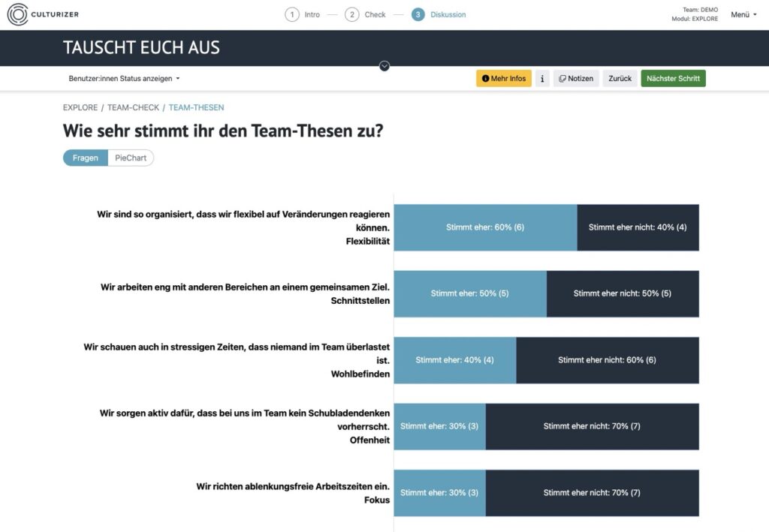The width and height of the screenshot is (769, 532).
Task: Click the round chevron-down icon under the header
Action: coord(384,65)
